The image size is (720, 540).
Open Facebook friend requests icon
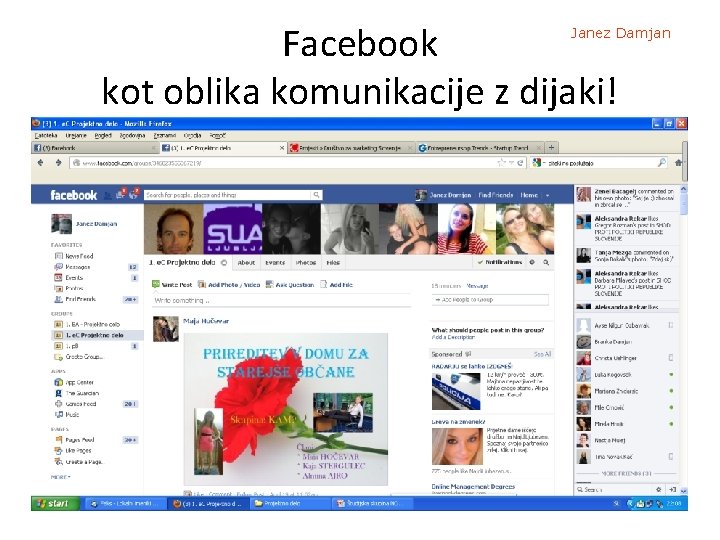108,195
